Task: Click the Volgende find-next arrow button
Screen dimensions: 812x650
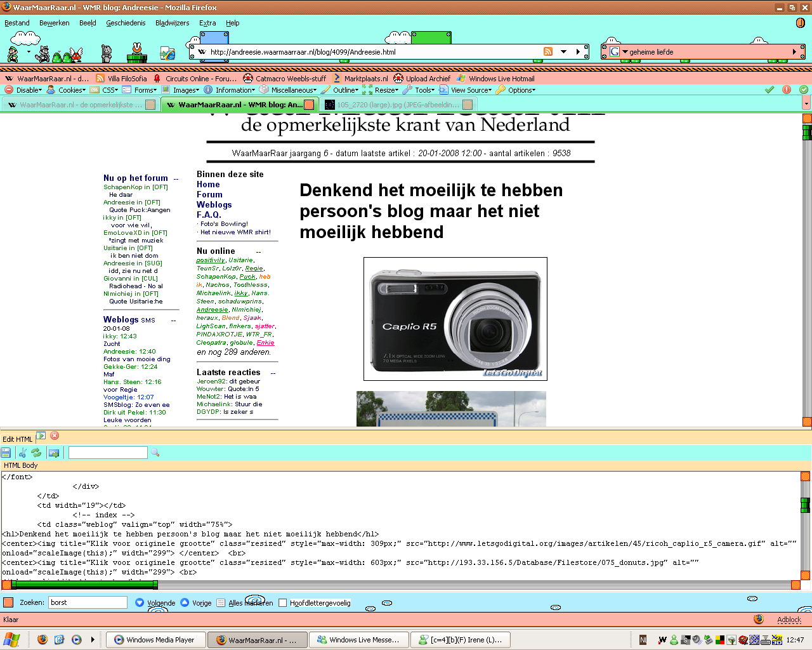Action: pos(140,602)
